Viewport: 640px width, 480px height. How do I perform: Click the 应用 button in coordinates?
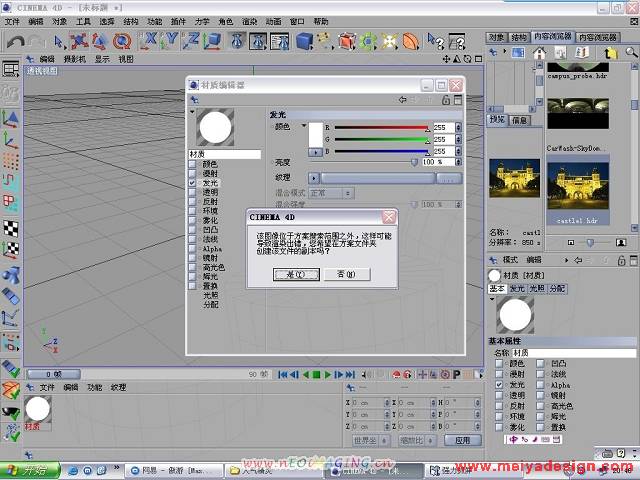coord(463,440)
